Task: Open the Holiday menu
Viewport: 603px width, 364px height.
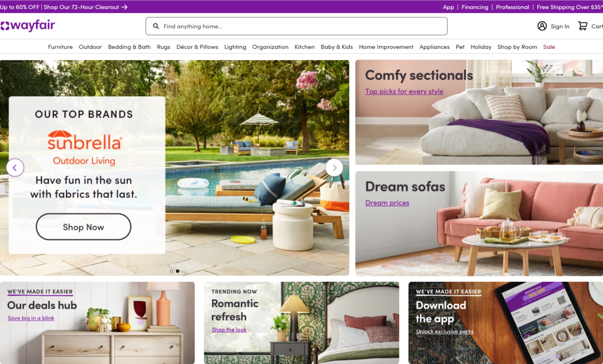Action: click(481, 47)
